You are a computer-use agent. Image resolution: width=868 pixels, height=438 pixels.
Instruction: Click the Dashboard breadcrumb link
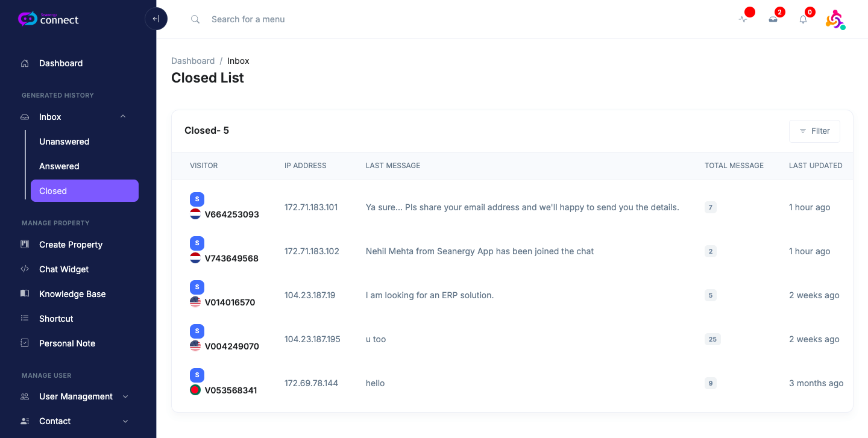click(x=193, y=61)
